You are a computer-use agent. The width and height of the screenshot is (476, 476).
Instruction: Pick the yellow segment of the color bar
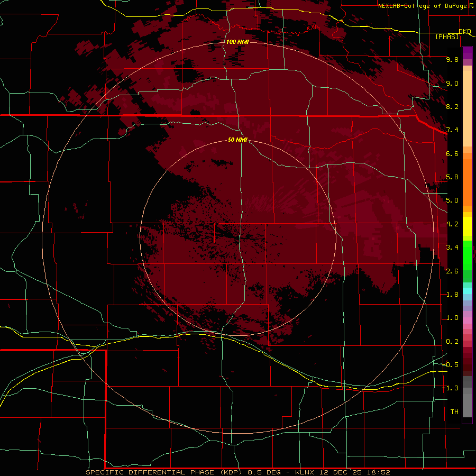point(467,226)
